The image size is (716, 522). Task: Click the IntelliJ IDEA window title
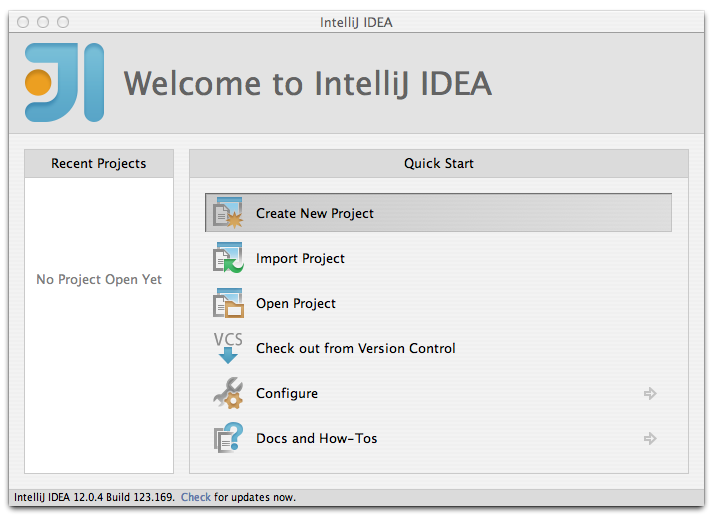click(356, 22)
